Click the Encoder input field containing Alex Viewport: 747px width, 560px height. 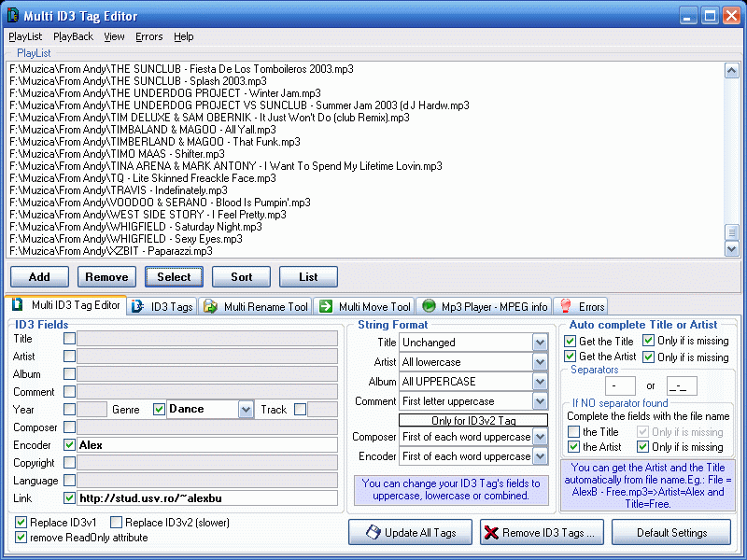click(x=207, y=445)
